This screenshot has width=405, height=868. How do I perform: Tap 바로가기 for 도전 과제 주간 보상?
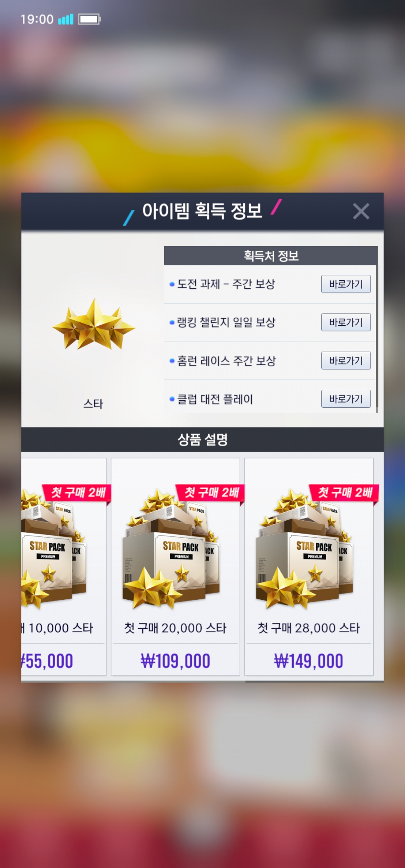346,284
